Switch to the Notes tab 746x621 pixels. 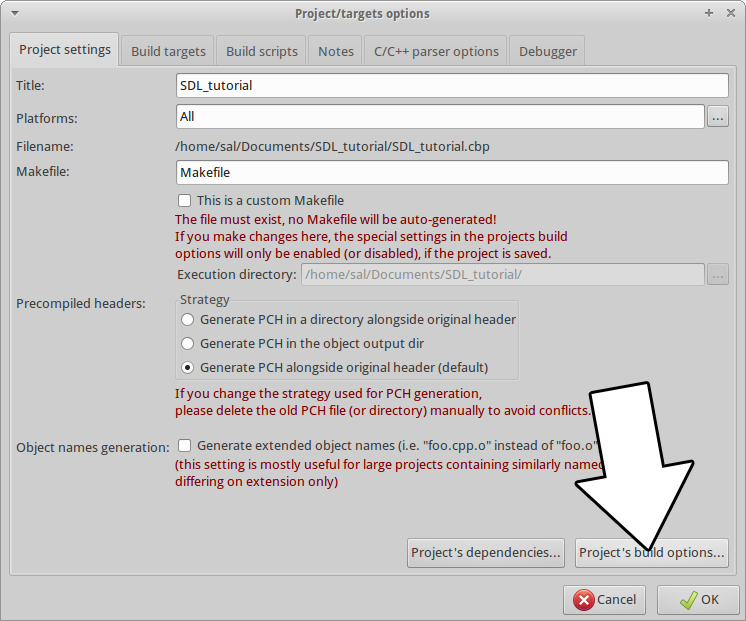pos(336,51)
